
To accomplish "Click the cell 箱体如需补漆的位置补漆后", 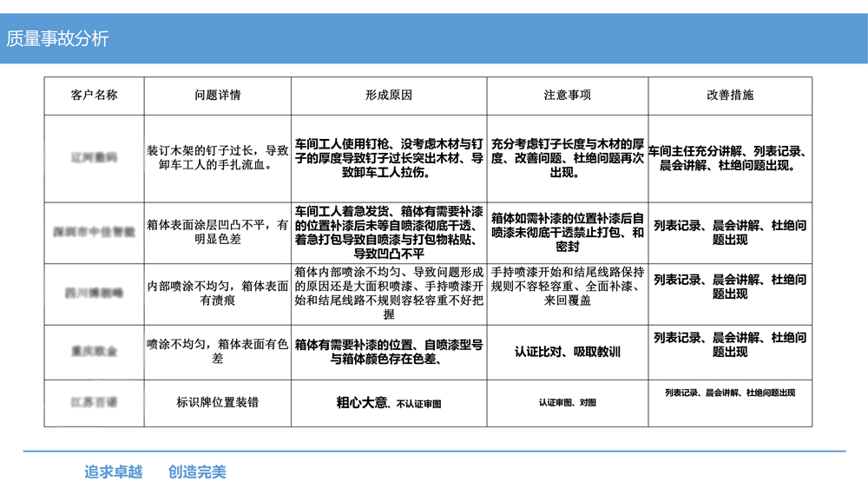I will (x=568, y=233).
